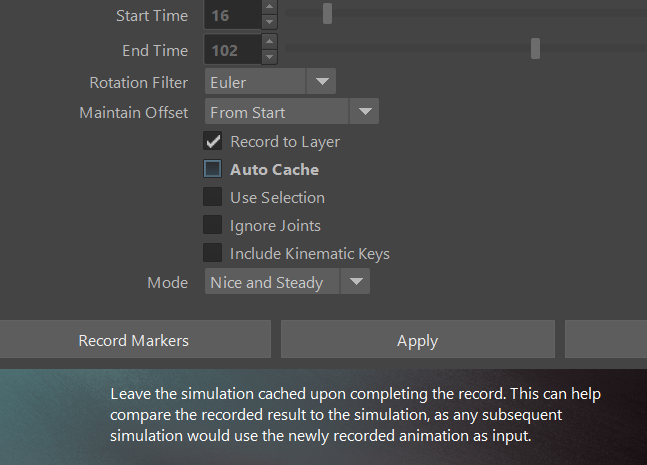Click the End Time slider handle

tap(536, 48)
